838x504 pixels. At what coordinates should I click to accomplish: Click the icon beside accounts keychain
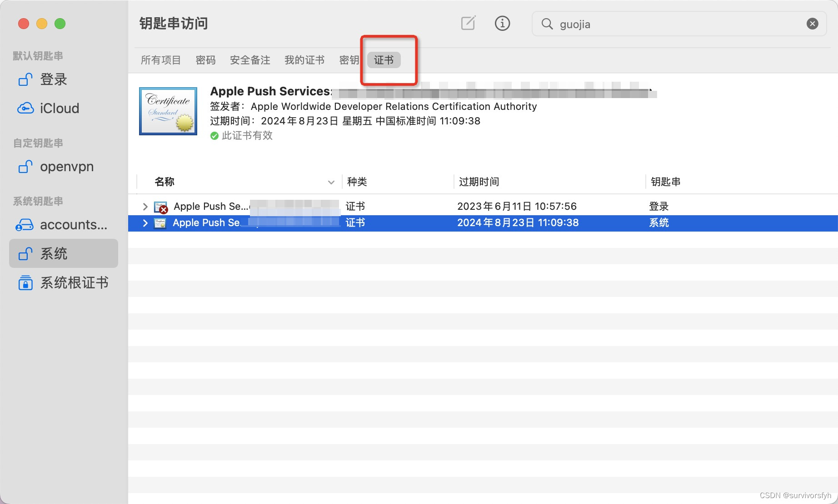[25, 225]
